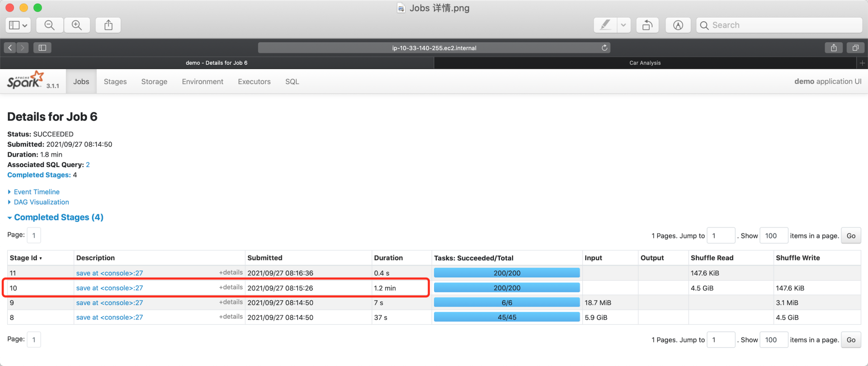
Task: Switch to the Stages tab
Action: [x=115, y=81]
